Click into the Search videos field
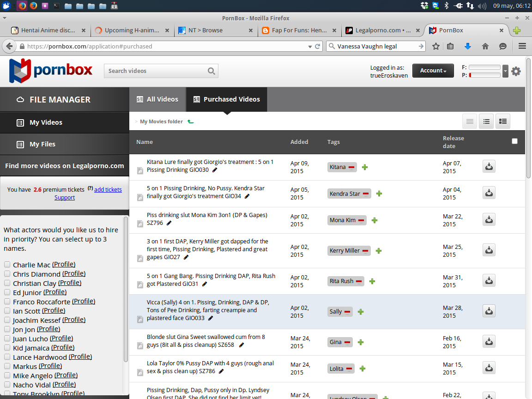 coord(155,71)
